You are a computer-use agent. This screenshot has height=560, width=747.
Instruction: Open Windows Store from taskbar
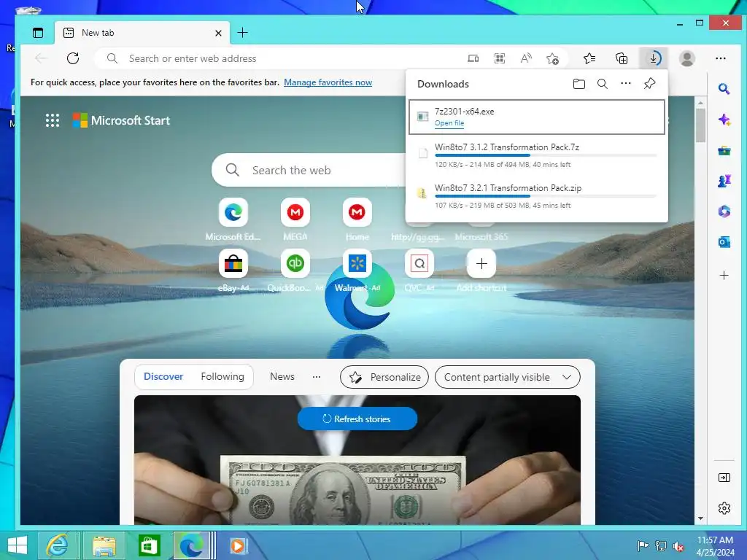pyautogui.click(x=149, y=545)
